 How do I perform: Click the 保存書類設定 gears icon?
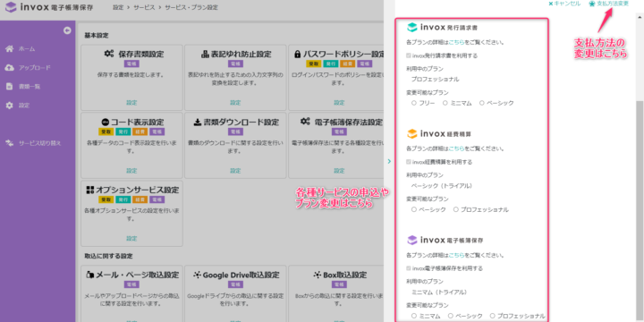(x=109, y=54)
